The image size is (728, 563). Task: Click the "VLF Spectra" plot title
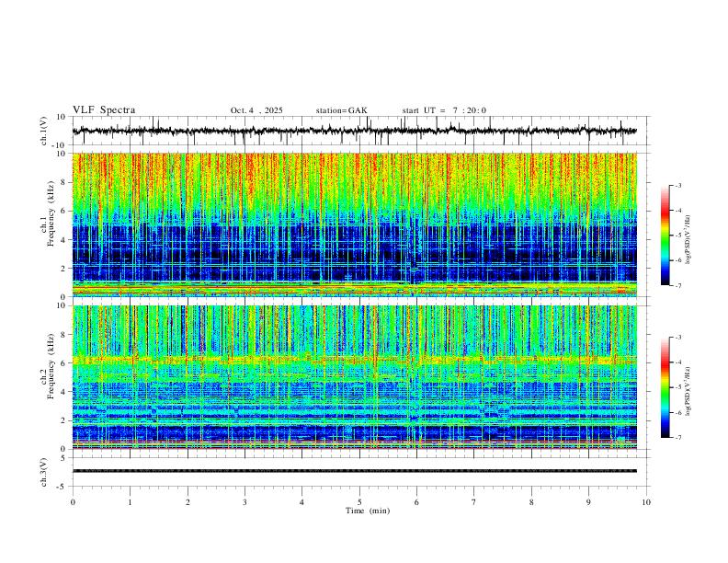tap(104, 110)
